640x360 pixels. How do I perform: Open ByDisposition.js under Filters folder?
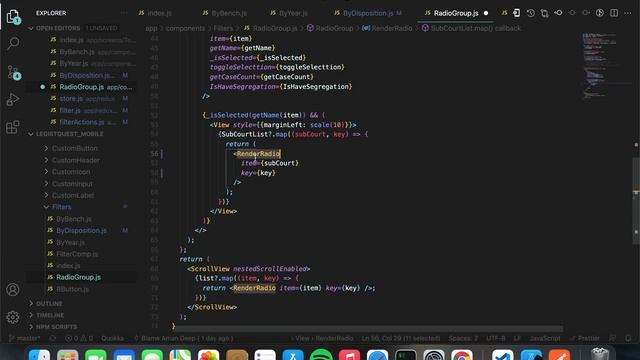pyautogui.click(x=81, y=231)
